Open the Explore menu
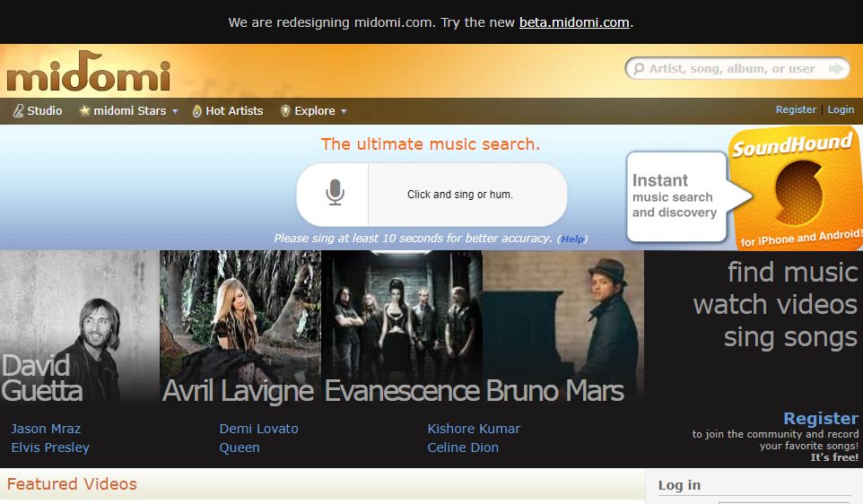This screenshot has height=504, width=863. [314, 110]
